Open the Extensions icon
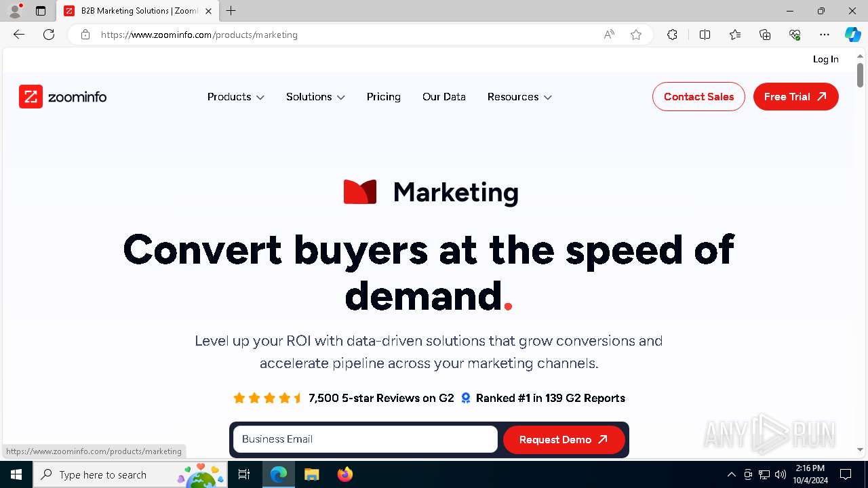This screenshot has height=488, width=868. pyautogui.click(x=672, y=35)
